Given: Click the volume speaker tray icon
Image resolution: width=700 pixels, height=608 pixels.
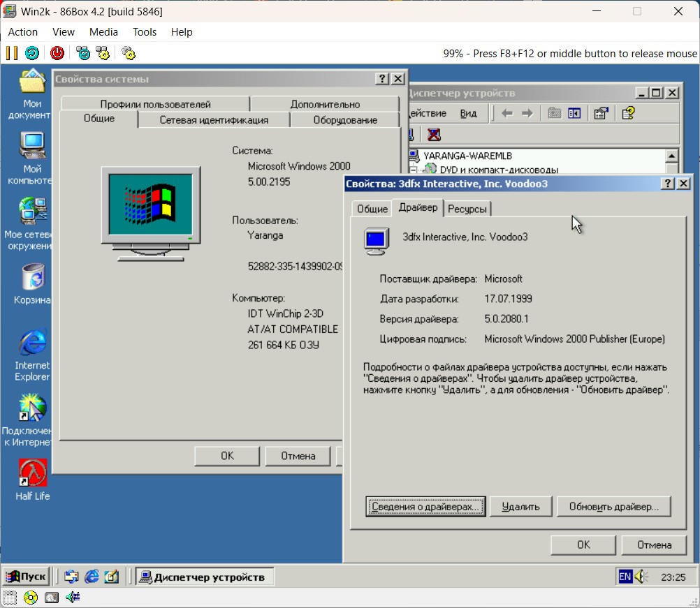Looking at the screenshot, I should (x=641, y=577).
